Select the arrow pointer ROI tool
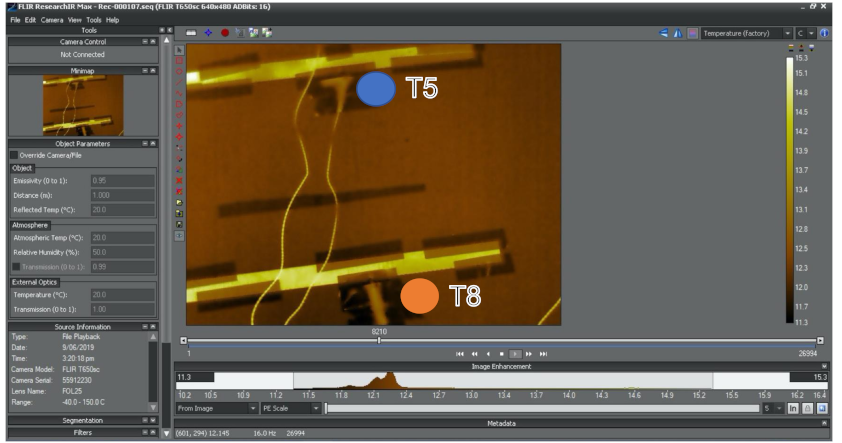This screenshot has height=443, width=842. (179, 49)
